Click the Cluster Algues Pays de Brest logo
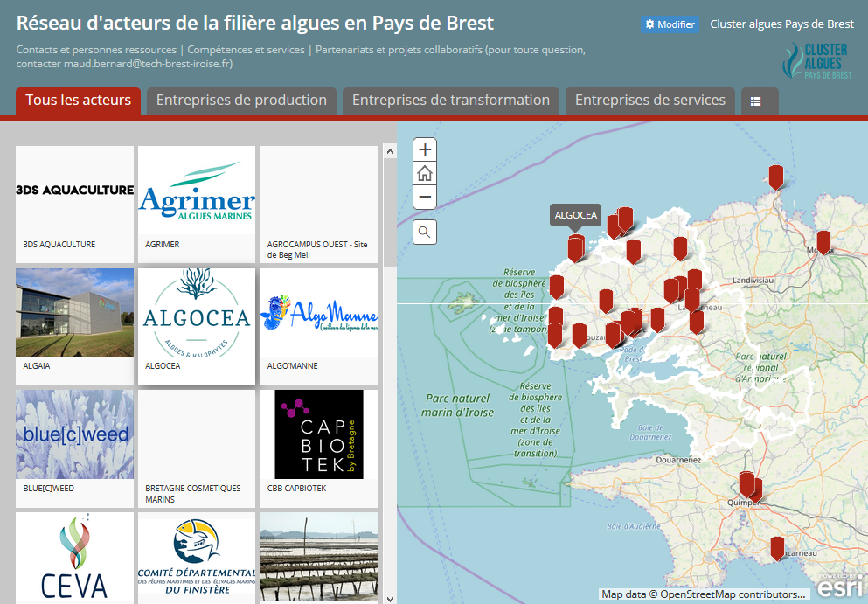 tap(818, 60)
